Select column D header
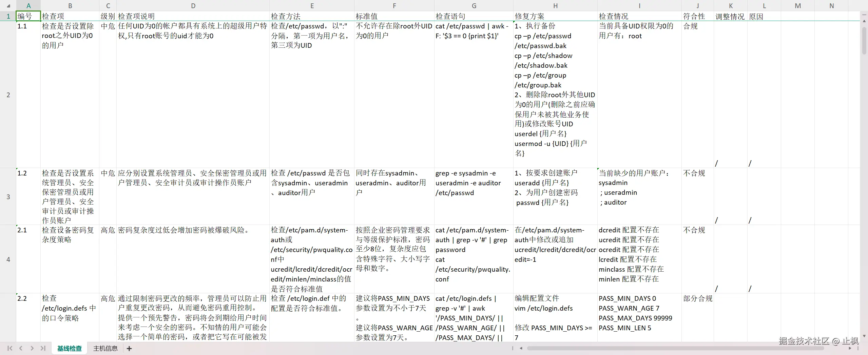 click(193, 6)
